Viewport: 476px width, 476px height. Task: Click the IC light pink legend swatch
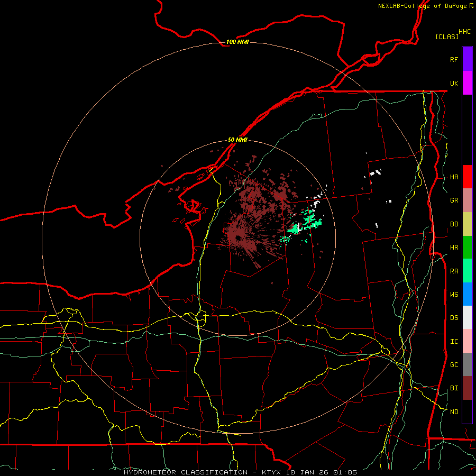pos(467,341)
